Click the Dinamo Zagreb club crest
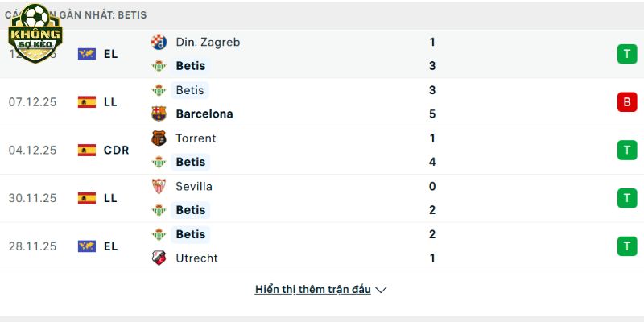This screenshot has width=644, height=322. (159, 42)
